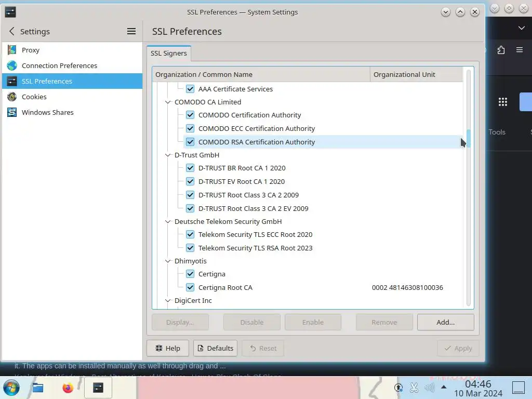Launch the file manager from taskbar
Image resolution: width=532 pixels, height=399 pixels.
(x=37, y=388)
